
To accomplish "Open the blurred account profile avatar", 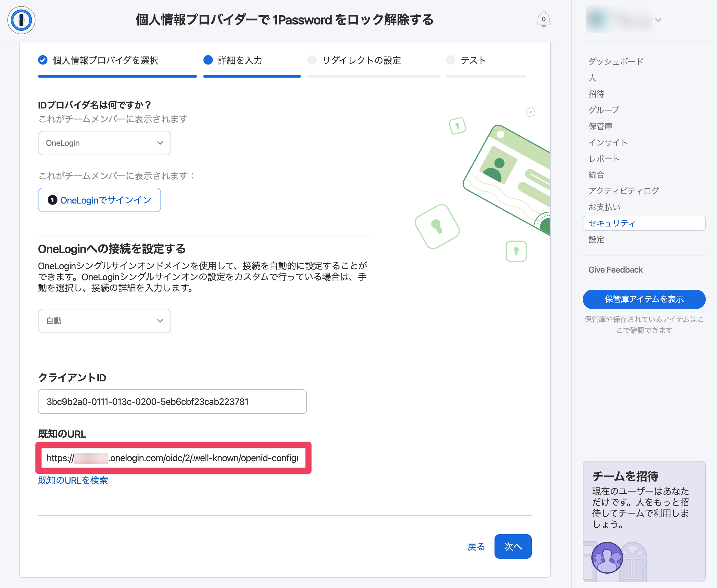I will (x=619, y=19).
